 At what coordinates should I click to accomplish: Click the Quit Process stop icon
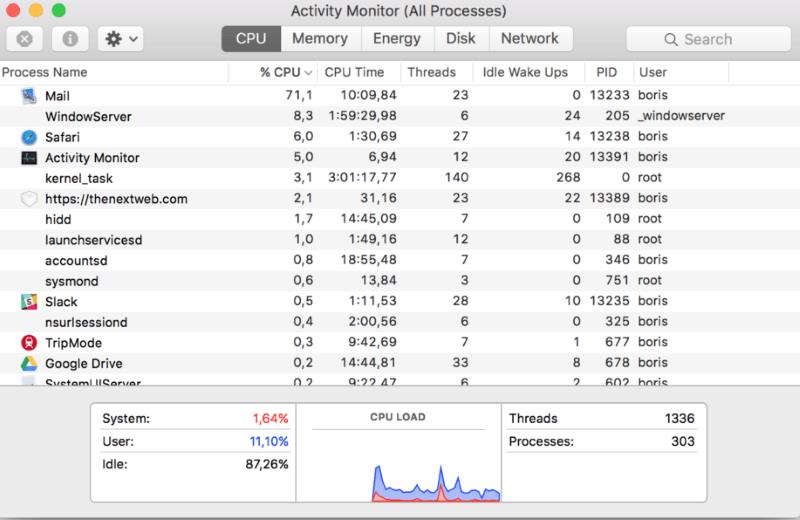pos(24,39)
